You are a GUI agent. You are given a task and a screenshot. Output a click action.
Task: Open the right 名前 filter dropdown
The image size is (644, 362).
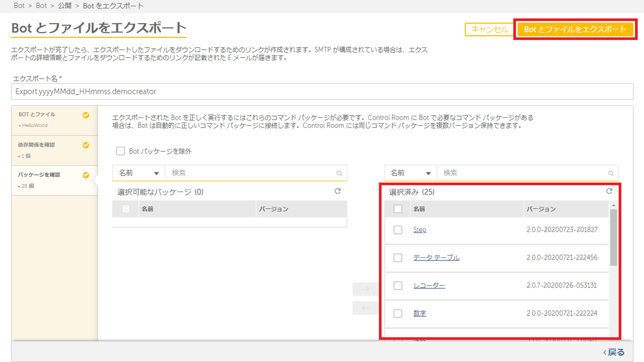click(x=410, y=173)
